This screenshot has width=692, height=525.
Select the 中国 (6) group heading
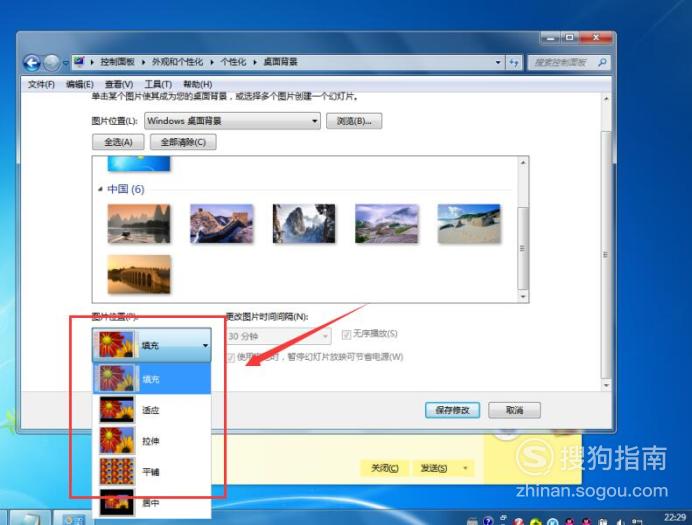coord(126,189)
